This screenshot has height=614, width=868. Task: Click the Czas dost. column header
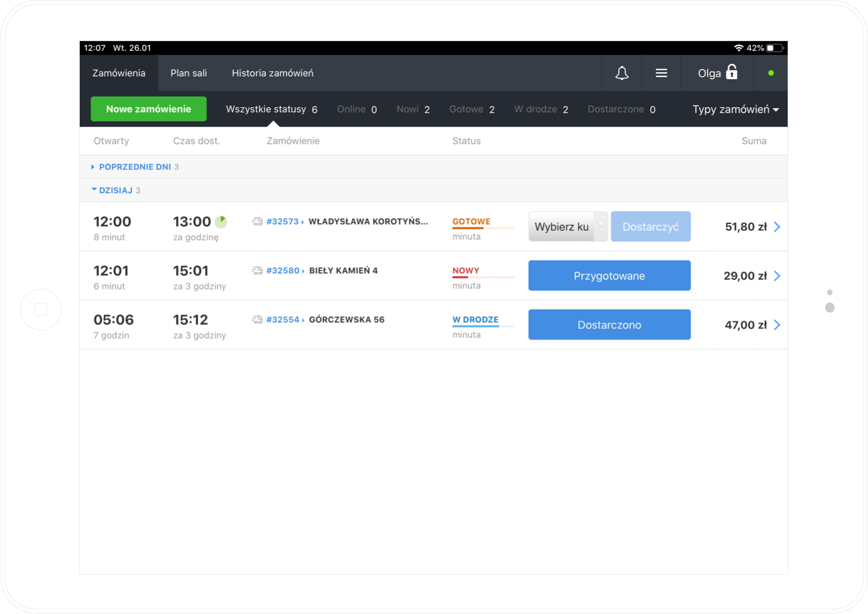[x=196, y=141]
